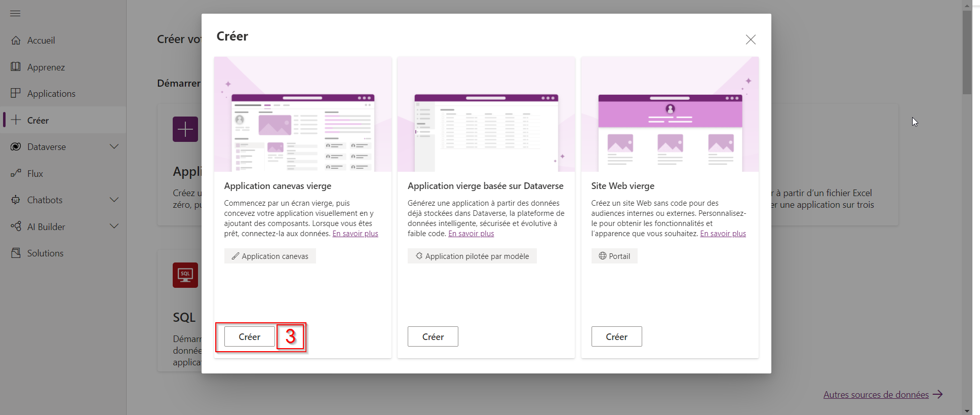Click the Solutions icon in sidebar
This screenshot has width=980, height=415.
(16, 253)
